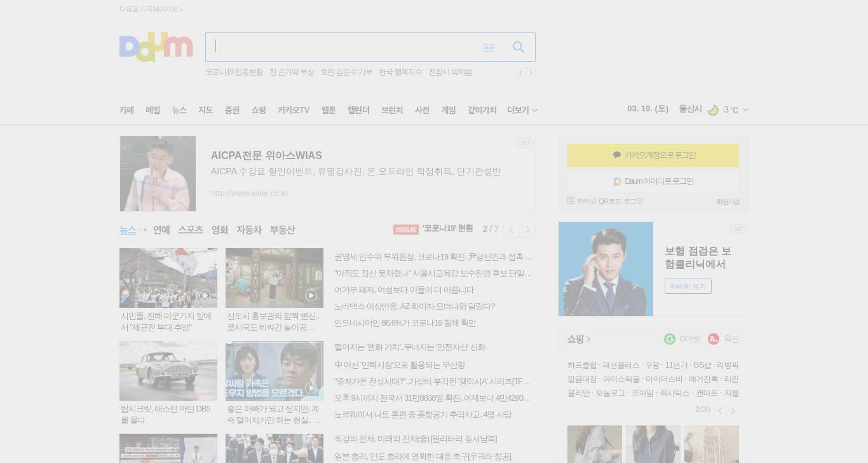Click the magnifier search button

tap(519, 47)
